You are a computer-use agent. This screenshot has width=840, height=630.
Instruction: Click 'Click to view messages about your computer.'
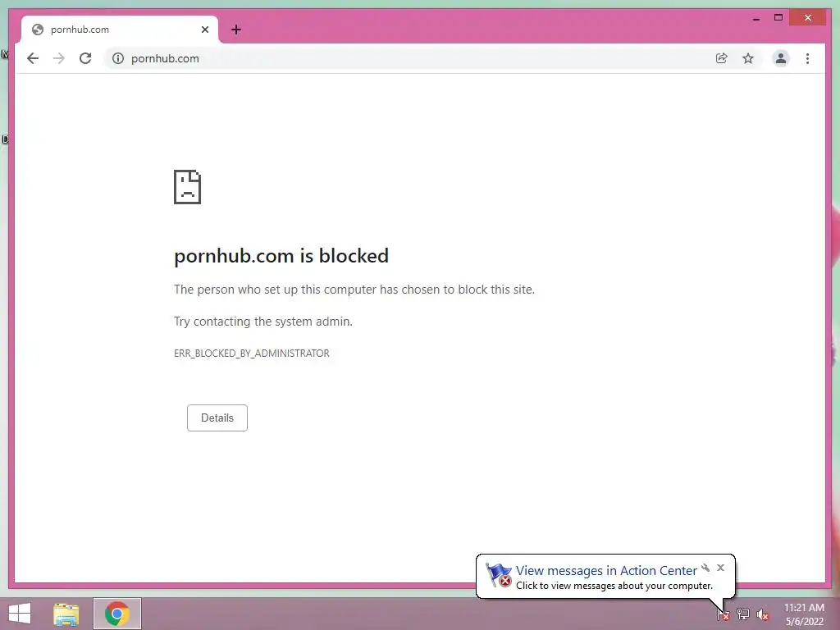tap(614, 586)
